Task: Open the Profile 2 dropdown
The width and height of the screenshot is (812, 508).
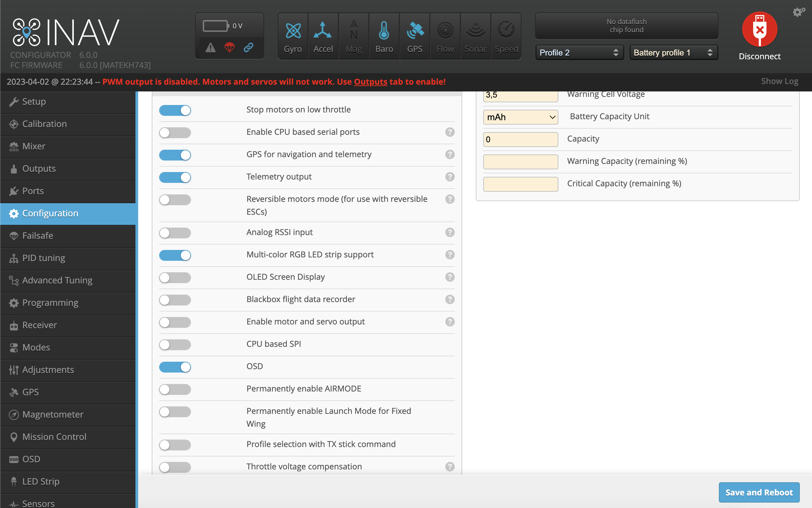Action: pyautogui.click(x=579, y=52)
